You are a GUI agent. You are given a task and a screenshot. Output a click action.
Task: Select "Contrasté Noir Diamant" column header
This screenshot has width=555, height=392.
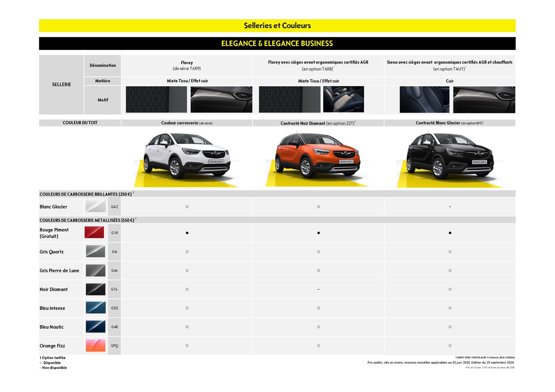pos(318,123)
